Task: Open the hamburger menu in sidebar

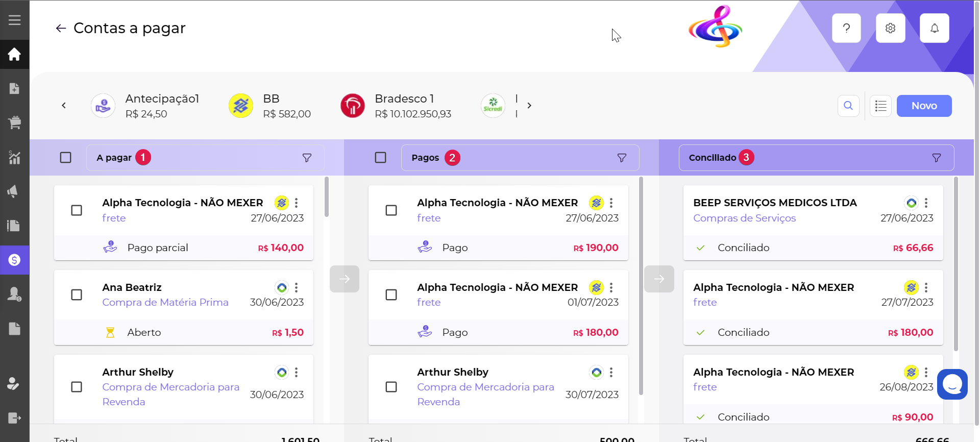Action: [14, 20]
